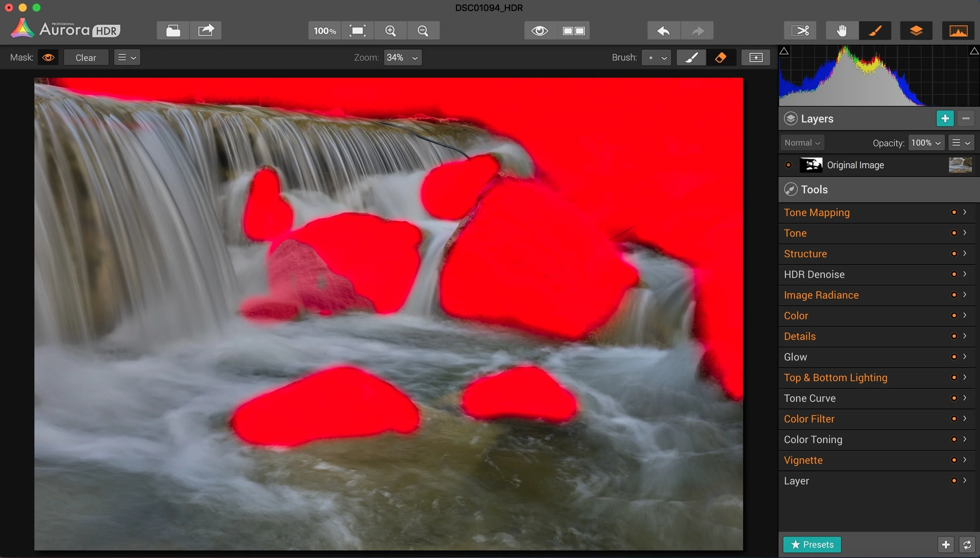The image size is (980, 558).
Task: Open the Vignette tool section
Action: click(803, 460)
